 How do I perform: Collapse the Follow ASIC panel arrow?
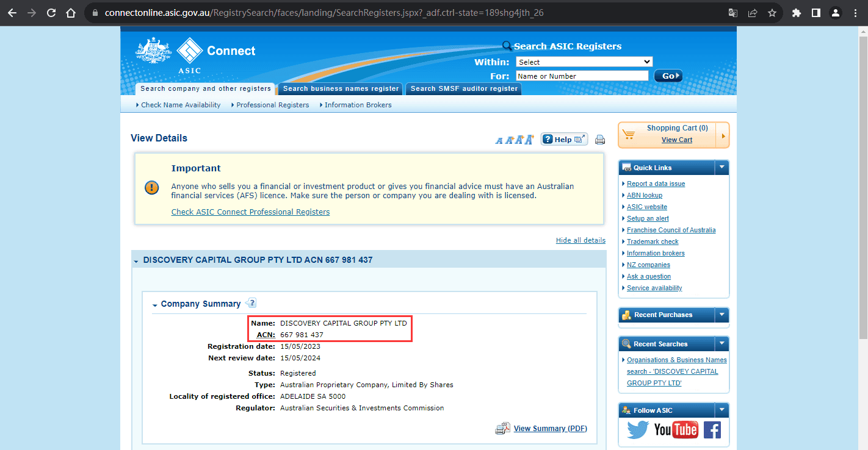pyautogui.click(x=722, y=410)
